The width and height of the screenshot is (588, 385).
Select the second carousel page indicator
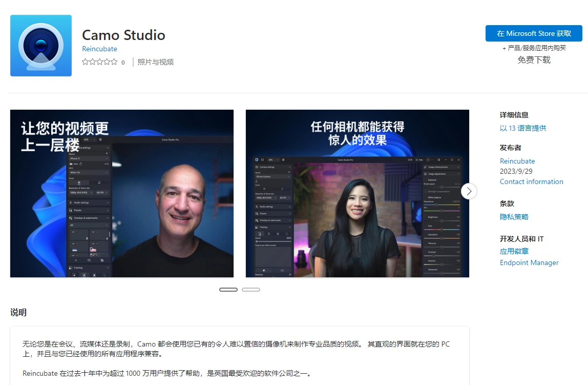coord(251,290)
